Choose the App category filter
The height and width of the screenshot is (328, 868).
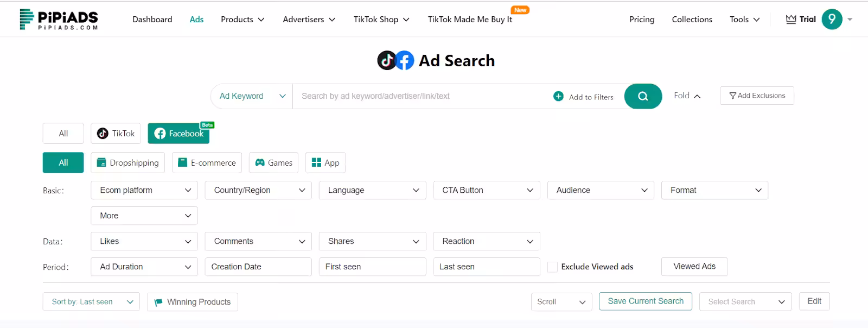tap(325, 162)
